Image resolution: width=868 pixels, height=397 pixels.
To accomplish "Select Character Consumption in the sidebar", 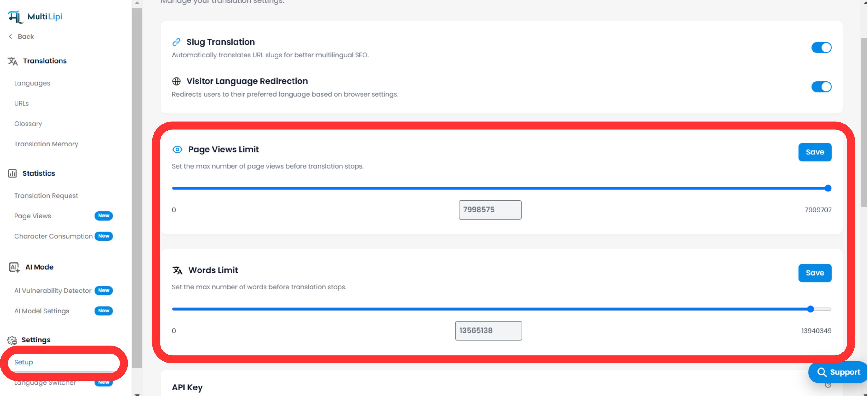I will 53,236.
